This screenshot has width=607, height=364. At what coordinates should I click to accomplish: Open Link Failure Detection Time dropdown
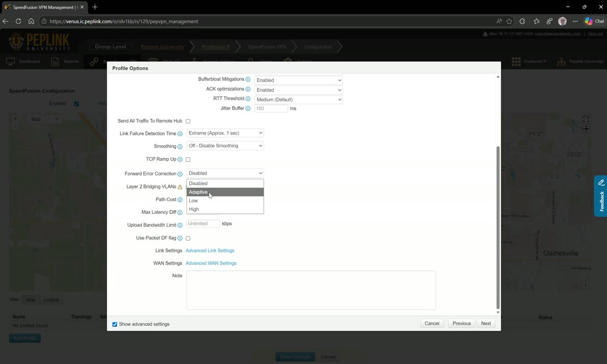[225, 133]
